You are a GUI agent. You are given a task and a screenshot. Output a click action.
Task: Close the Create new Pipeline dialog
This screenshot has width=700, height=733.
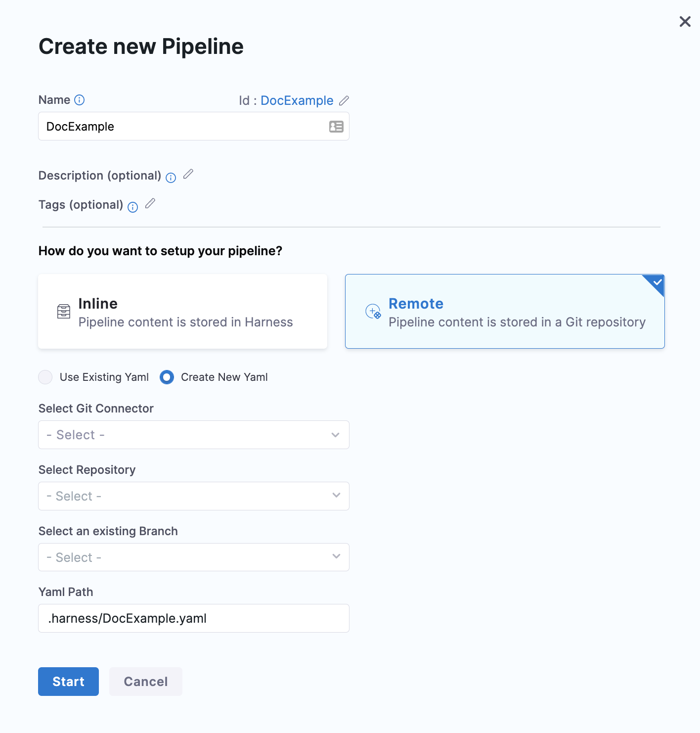(685, 21)
